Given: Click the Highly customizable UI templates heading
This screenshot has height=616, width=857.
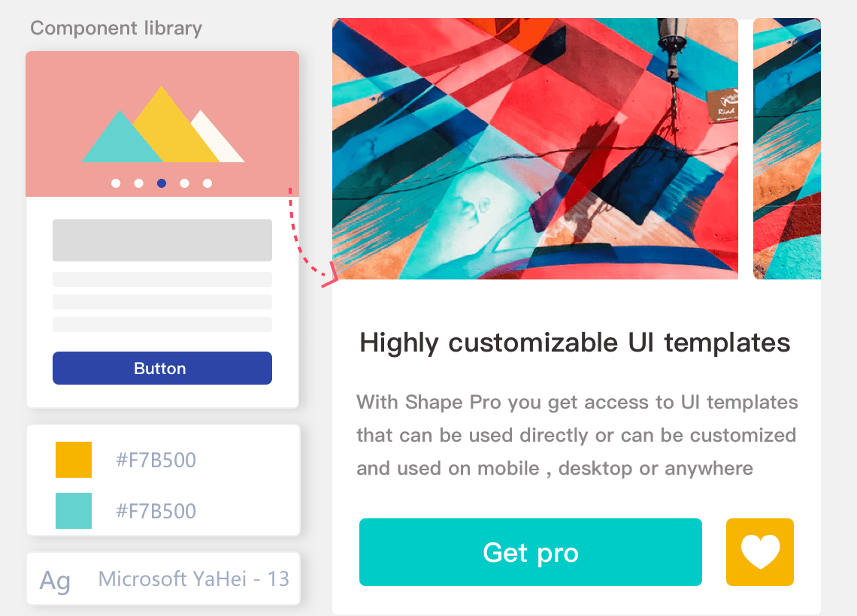Looking at the screenshot, I should click(575, 343).
